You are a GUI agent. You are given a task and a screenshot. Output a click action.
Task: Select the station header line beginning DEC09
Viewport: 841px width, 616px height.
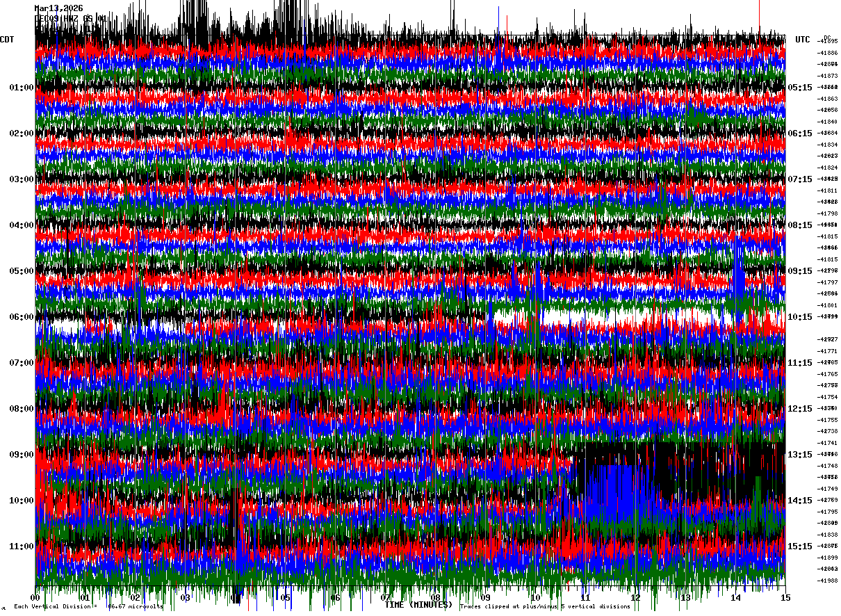pos(71,18)
